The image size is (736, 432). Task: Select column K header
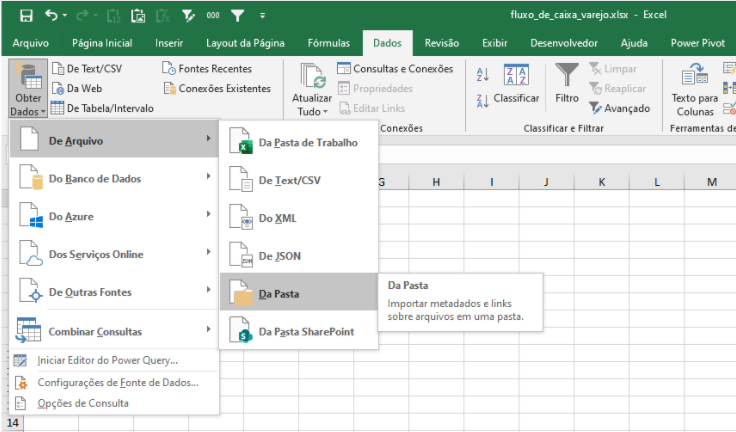[602, 182]
